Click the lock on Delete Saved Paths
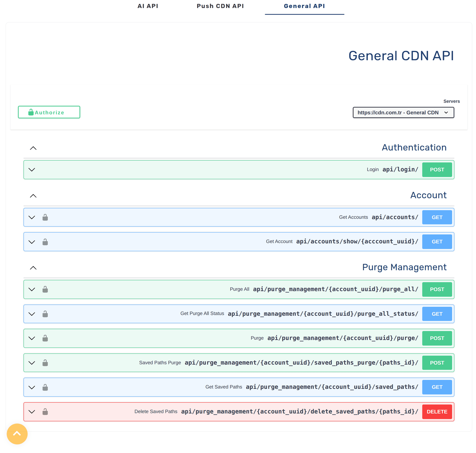The width and height of the screenshot is (476, 453). (45, 412)
